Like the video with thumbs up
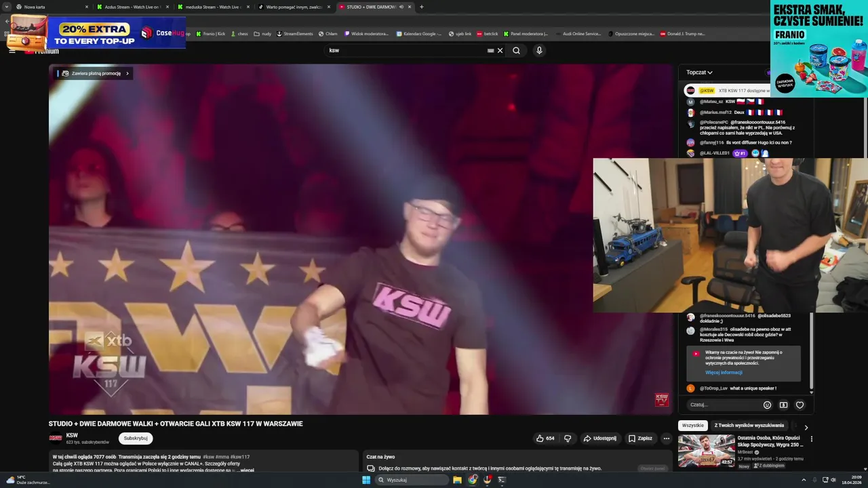This screenshot has width=868, height=488. pos(545,439)
